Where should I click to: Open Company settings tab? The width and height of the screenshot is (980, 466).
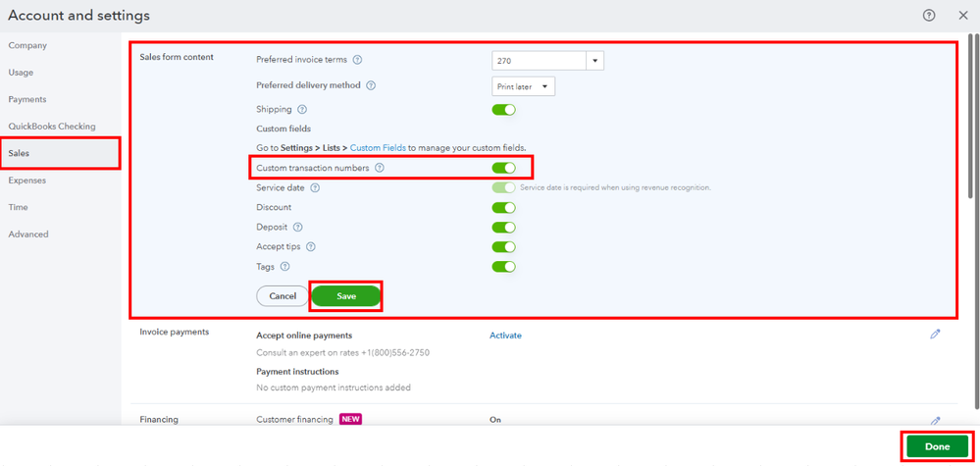click(x=27, y=45)
